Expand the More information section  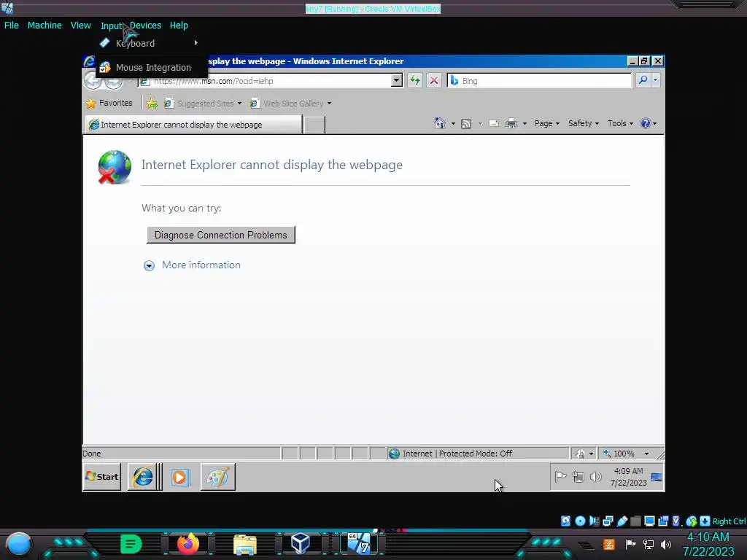pos(149,265)
